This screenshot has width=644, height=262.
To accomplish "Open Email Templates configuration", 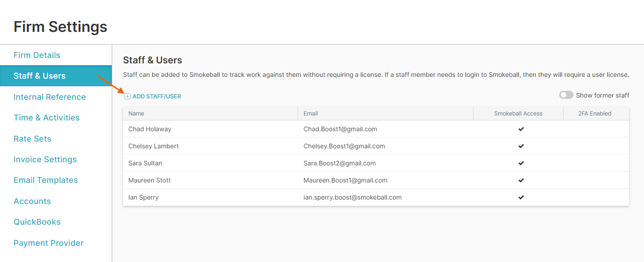I will click(x=45, y=180).
